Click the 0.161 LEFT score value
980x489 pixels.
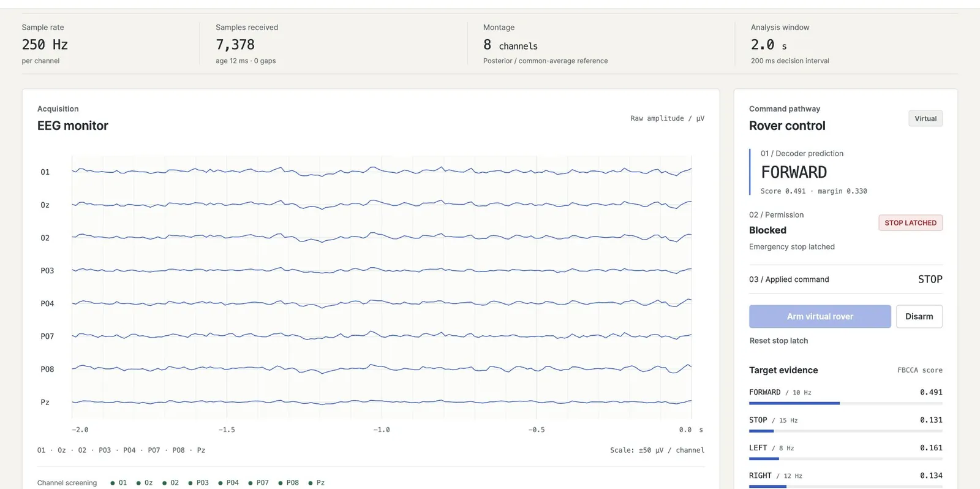point(931,448)
